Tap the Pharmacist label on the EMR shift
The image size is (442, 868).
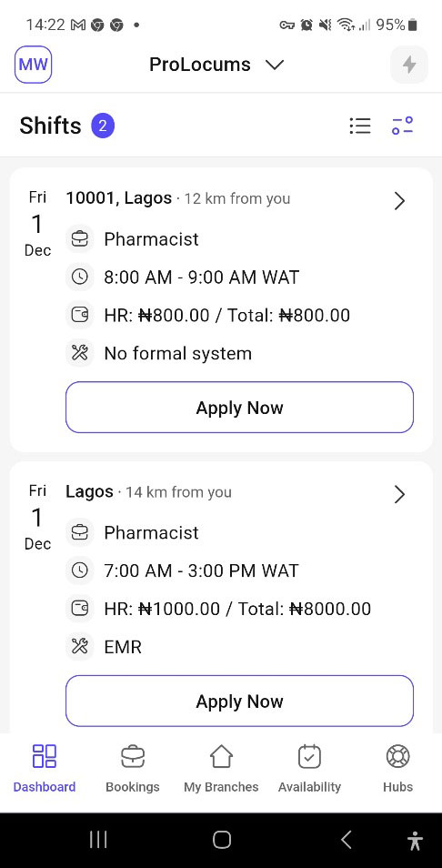151,532
